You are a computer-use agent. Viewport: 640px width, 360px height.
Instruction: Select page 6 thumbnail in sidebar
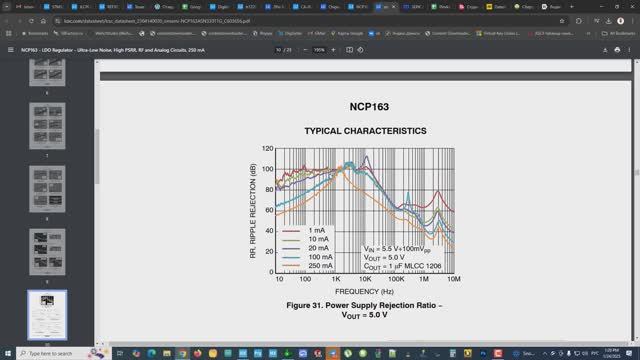click(x=47, y=72)
